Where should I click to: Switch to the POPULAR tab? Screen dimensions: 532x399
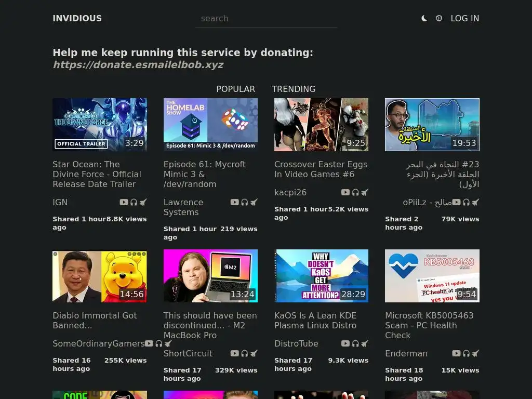(235, 89)
